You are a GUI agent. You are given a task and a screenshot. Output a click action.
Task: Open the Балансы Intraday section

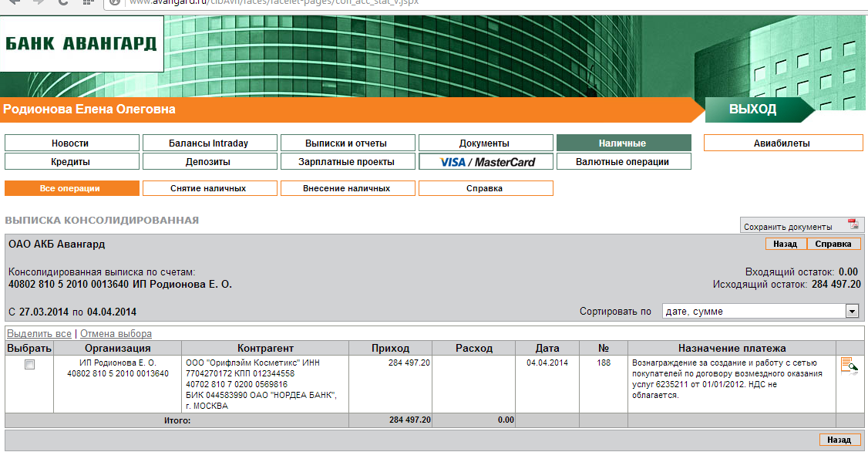coord(210,143)
